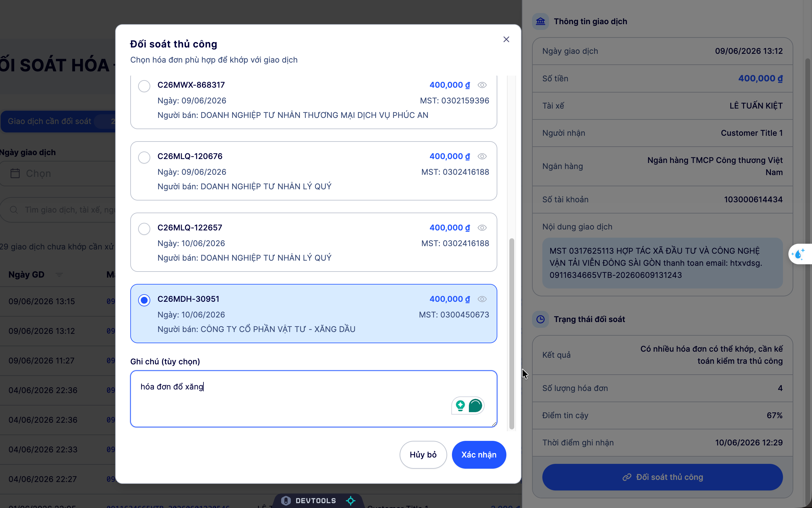Click the link icon in Đối soát thủ công button
The image size is (812, 508).
[x=627, y=477]
